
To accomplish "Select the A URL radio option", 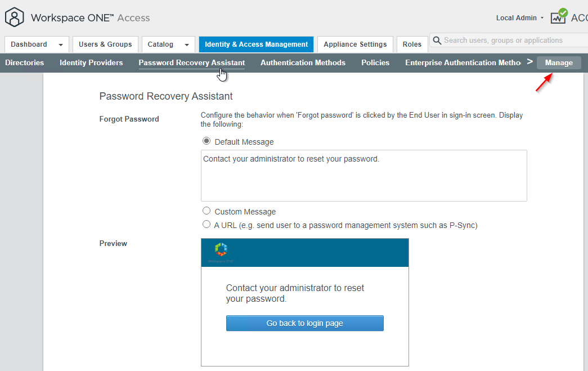I will point(207,224).
